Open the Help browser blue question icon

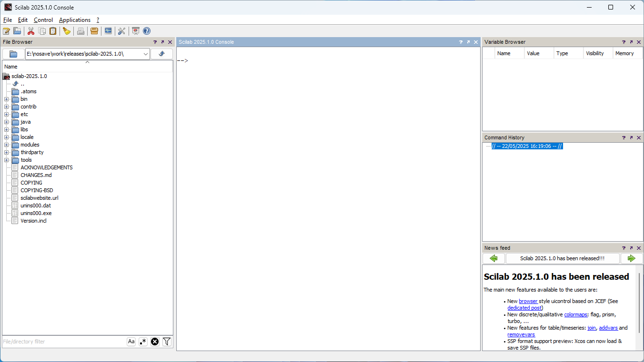coord(147,31)
